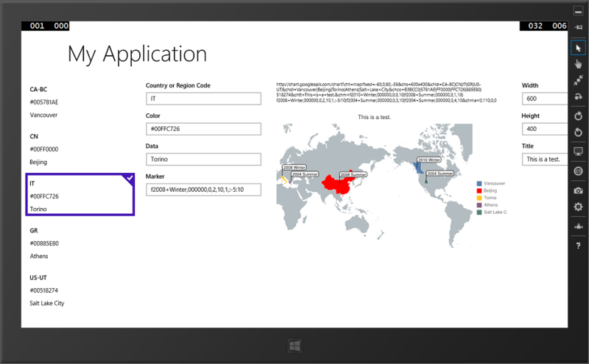Select the US-UT Salt Lake City item

click(x=80, y=290)
